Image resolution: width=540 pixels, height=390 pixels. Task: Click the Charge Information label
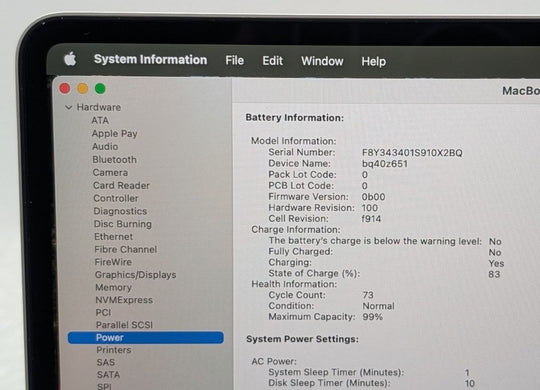pos(296,230)
